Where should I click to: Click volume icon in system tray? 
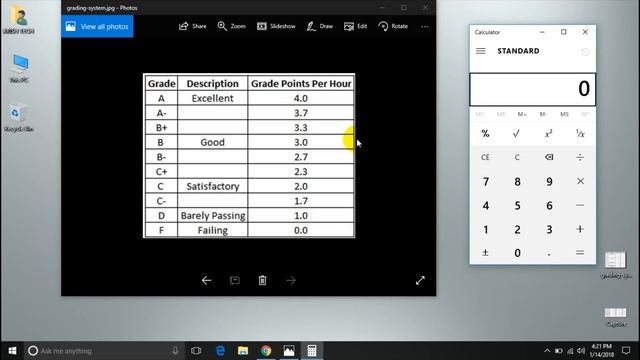click(581, 351)
